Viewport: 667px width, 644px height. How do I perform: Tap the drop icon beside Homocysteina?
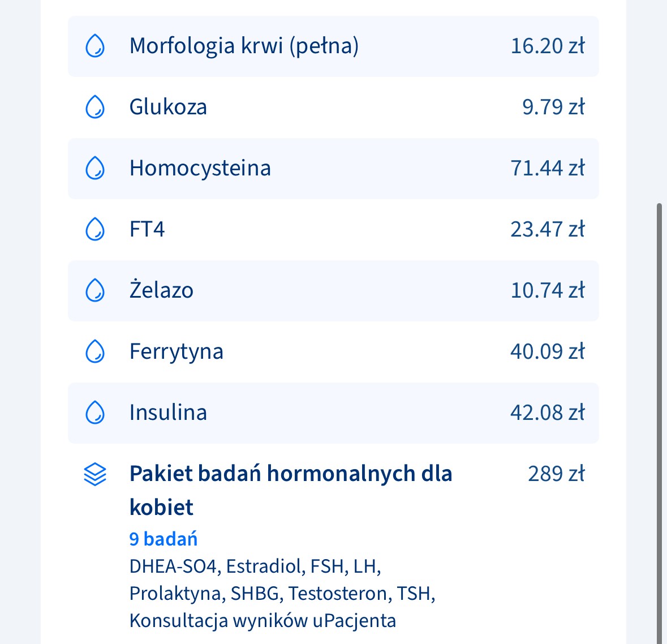95,168
